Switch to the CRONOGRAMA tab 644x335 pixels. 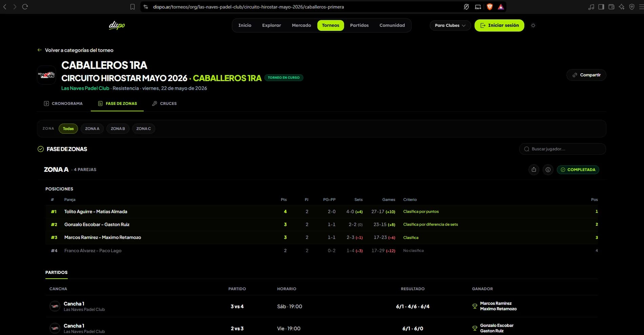(63, 104)
